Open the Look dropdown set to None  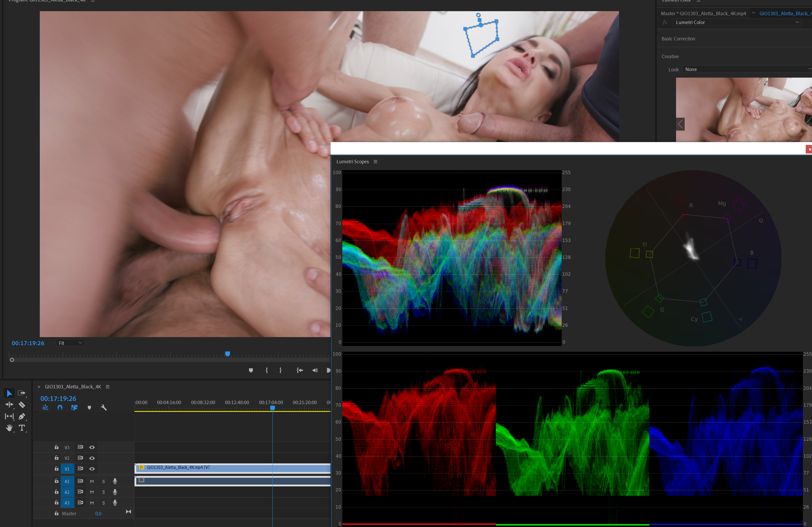click(747, 69)
